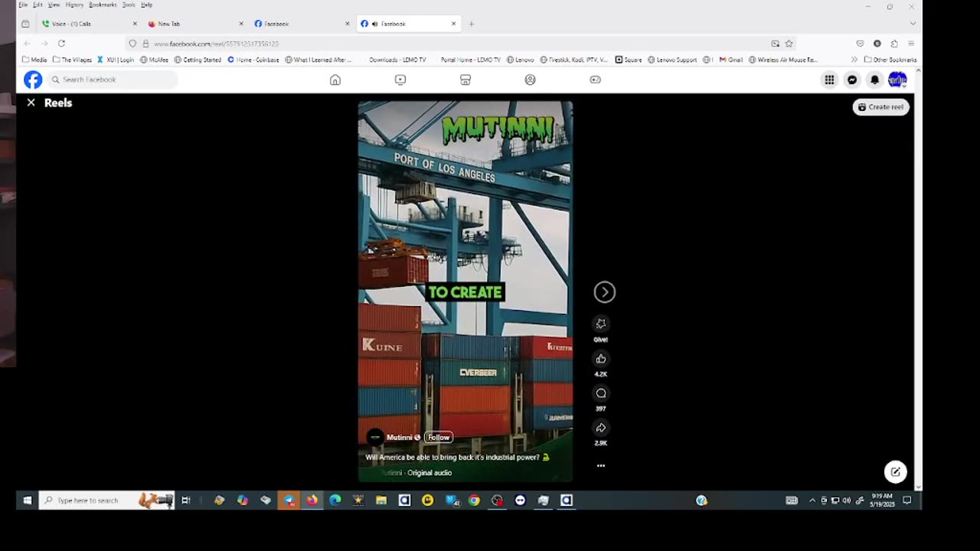Open the History menu

point(74,5)
